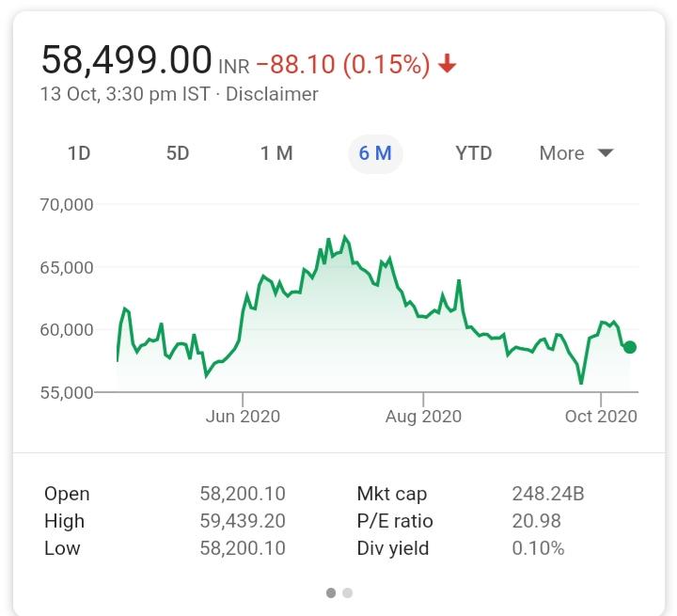This screenshot has height=616, width=677.
Task: Go to the second pagination dot
Action: 348,592
